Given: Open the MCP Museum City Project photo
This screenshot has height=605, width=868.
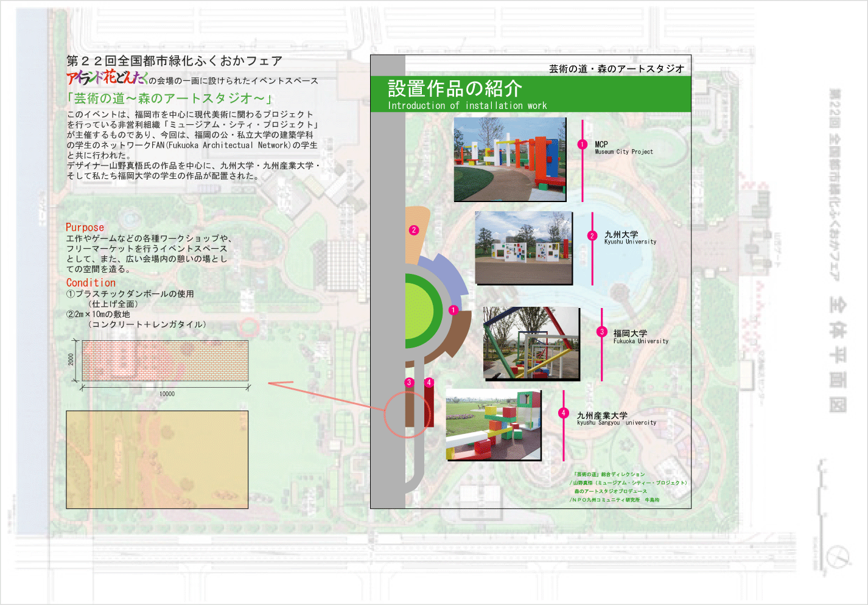Looking at the screenshot, I should pos(510,159).
